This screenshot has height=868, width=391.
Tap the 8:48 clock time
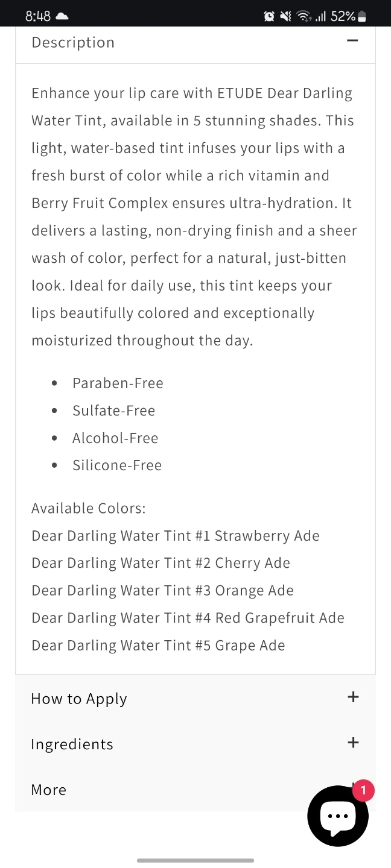[37, 16]
